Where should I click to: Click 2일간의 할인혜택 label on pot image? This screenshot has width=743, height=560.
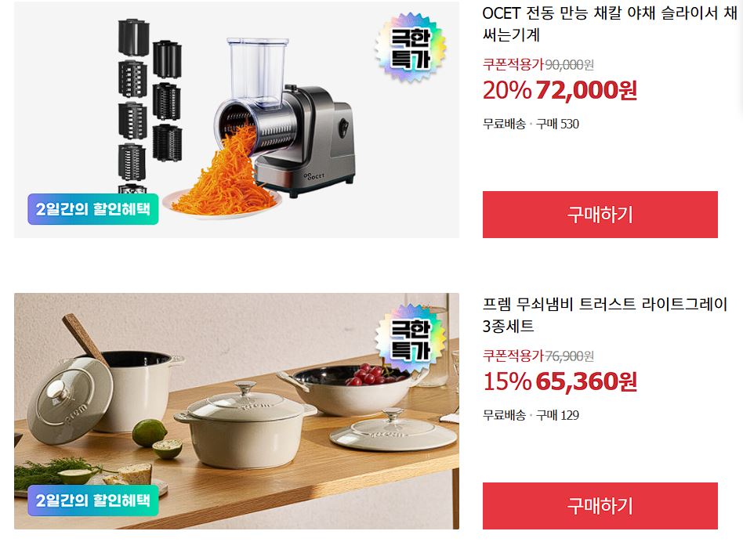pos(92,500)
